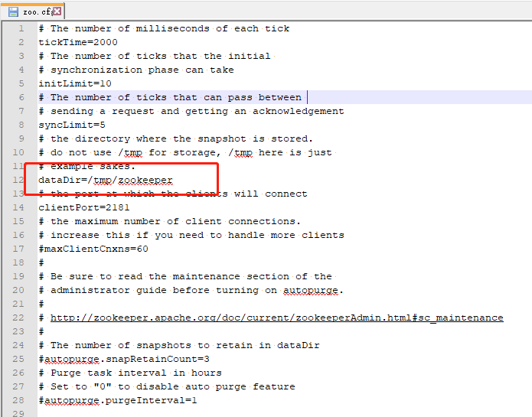
Task: Click the line 'dataDir=/tmp/zookeeper'
Action: tap(106, 180)
